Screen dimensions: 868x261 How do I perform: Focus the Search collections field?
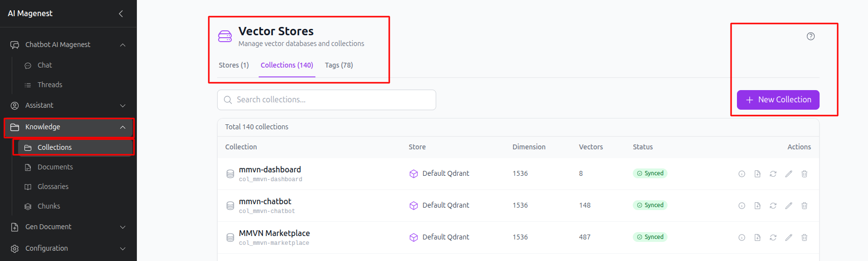pos(327,100)
